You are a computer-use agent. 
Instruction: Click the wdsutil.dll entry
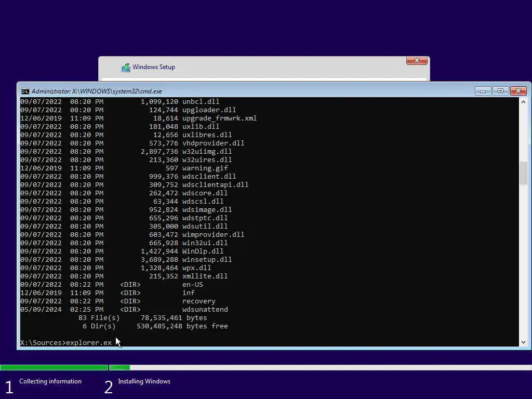[205, 227]
